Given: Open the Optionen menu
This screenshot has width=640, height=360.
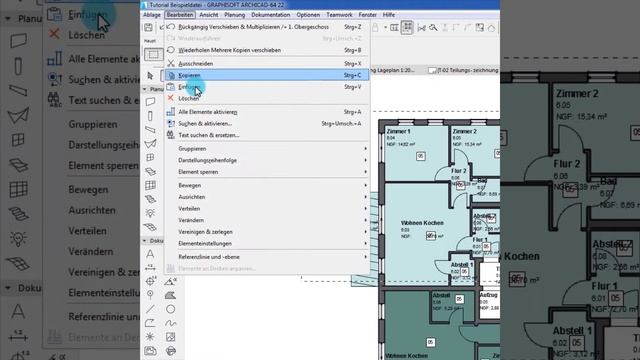Looking at the screenshot, I should pos(308,15).
